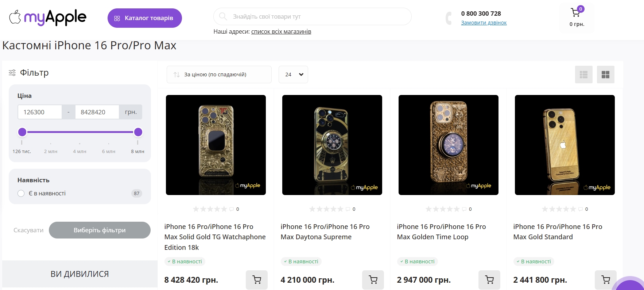Image resolution: width=644 pixels, height=290 pixels.
Task: Rate Daytona Supreme one star
Action: point(312,209)
